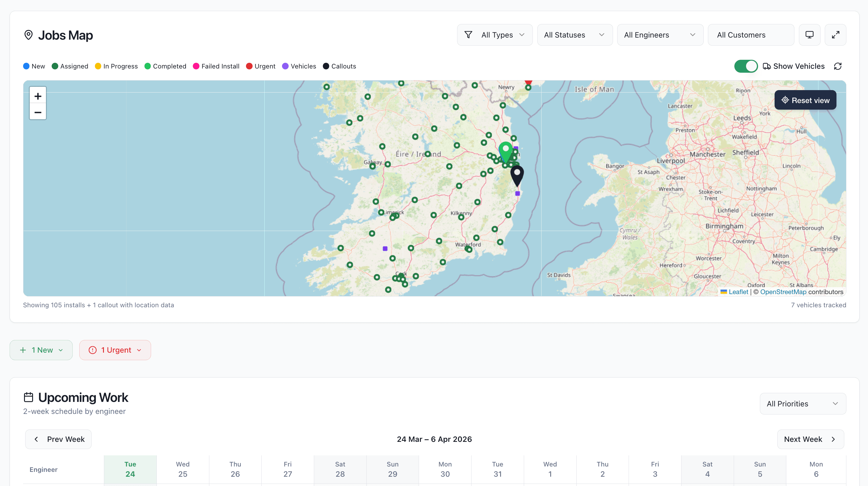Expand the map with the fullscreen arrows icon

click(x=836, y=35)
